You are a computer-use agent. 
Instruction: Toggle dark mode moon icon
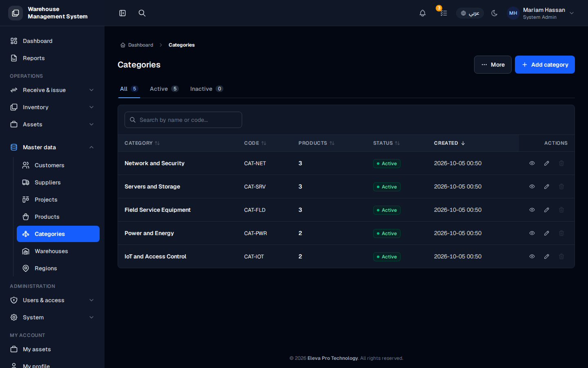(494, 13)
